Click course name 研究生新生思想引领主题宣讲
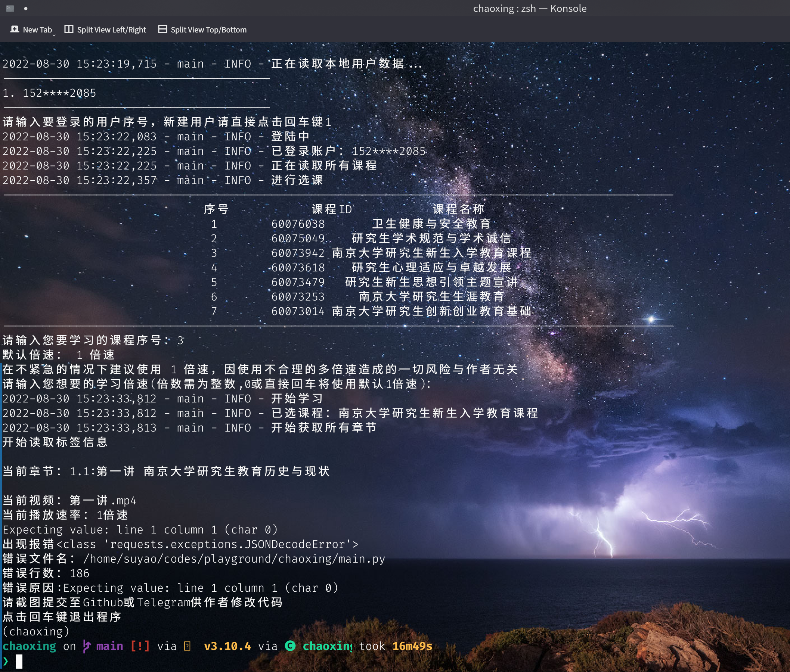This screenshot has height=672, width=790. click(431, 282)
